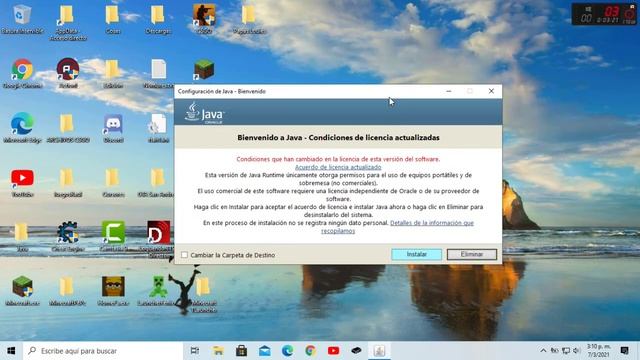This screenshot has width=640, height=360.
Task: Select the Discord desktop shortcut
Action: coord(113,128)
